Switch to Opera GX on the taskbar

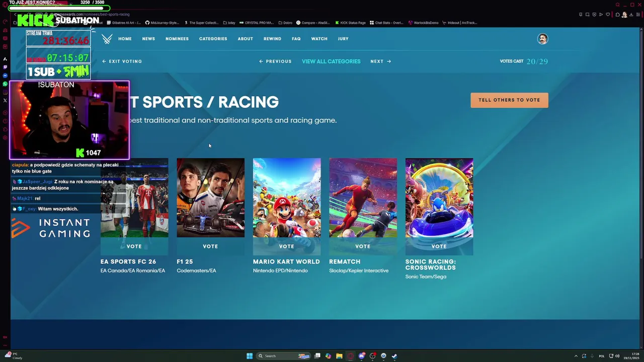tap(350, 356)
